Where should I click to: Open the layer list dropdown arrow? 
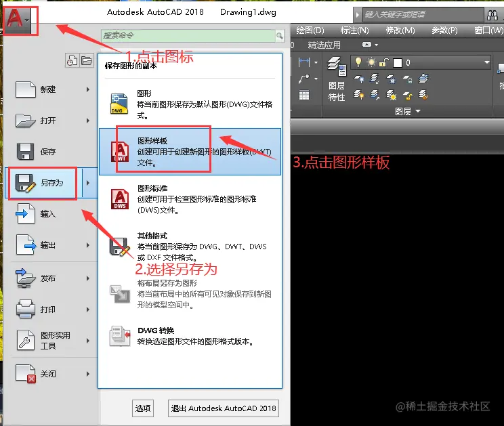point(487,62)
